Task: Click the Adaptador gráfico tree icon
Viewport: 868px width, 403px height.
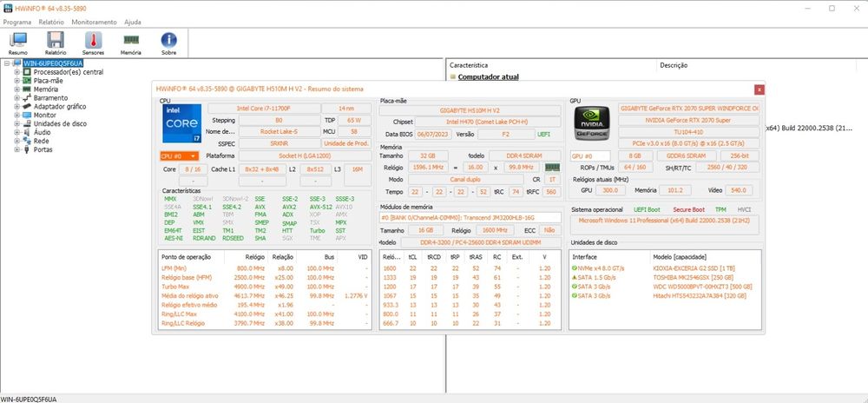Action: 27,106
